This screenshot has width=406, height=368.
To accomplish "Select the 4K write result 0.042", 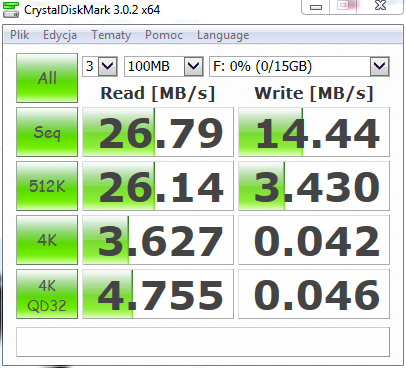I will pos(314,240).
